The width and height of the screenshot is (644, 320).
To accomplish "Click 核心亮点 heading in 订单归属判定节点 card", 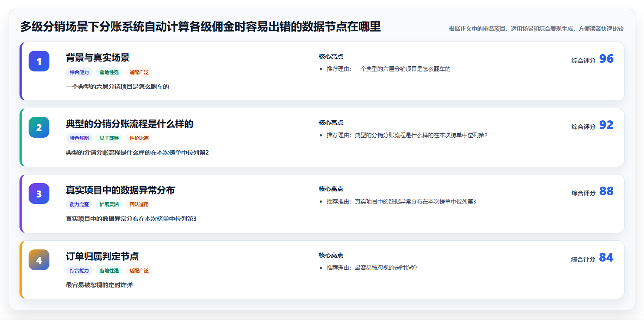I will point(331,255).
